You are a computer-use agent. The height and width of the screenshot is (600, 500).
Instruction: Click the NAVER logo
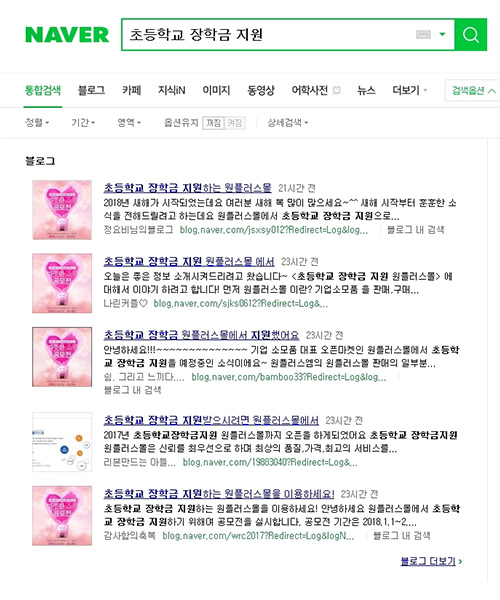point(67,35)
